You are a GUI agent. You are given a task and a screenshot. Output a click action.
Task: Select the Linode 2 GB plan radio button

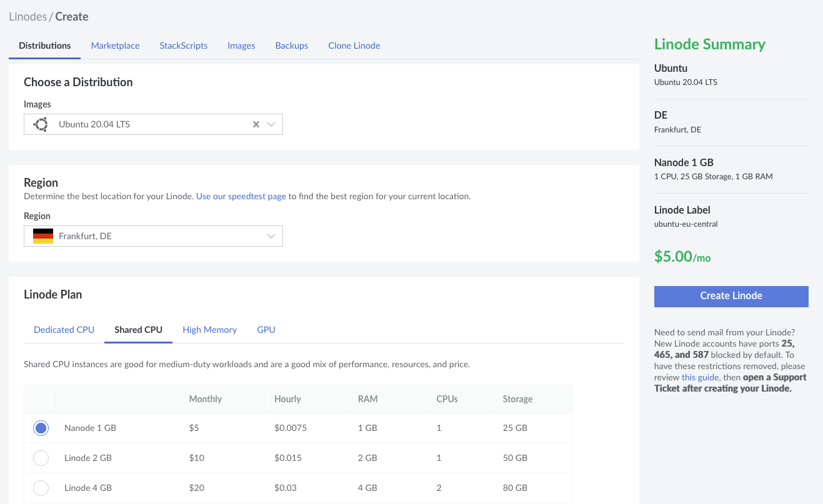tap(41, 458)
